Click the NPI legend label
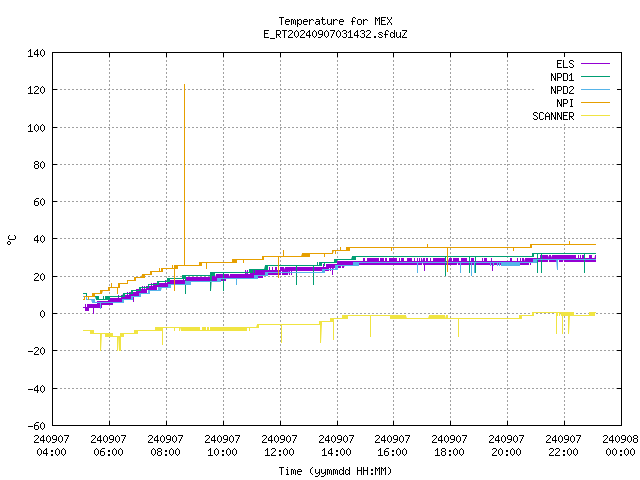 565,103
